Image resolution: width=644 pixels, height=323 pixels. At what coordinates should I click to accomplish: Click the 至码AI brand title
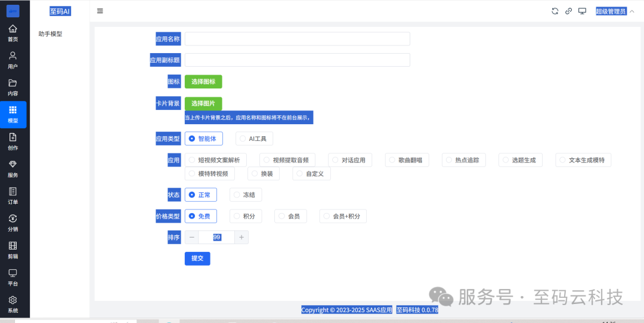[60, 11]
